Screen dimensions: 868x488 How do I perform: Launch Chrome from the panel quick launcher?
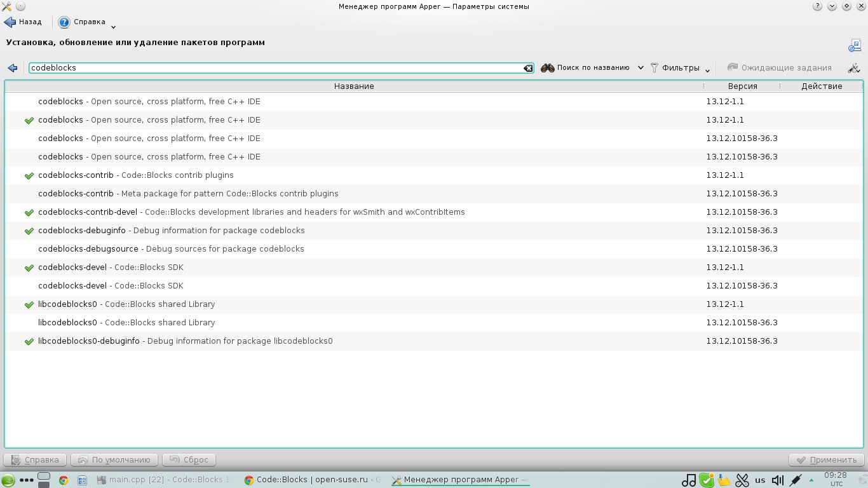pyautogui.click(x=64, y=480)
